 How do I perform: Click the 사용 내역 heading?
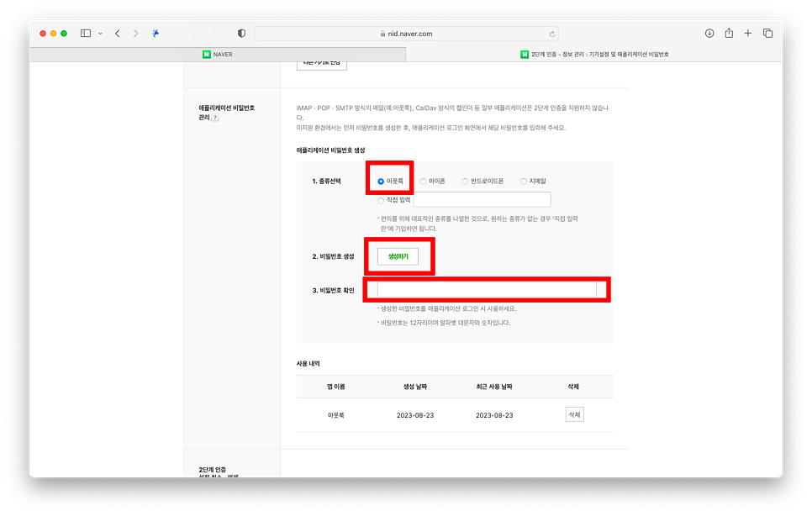point(308,363)
